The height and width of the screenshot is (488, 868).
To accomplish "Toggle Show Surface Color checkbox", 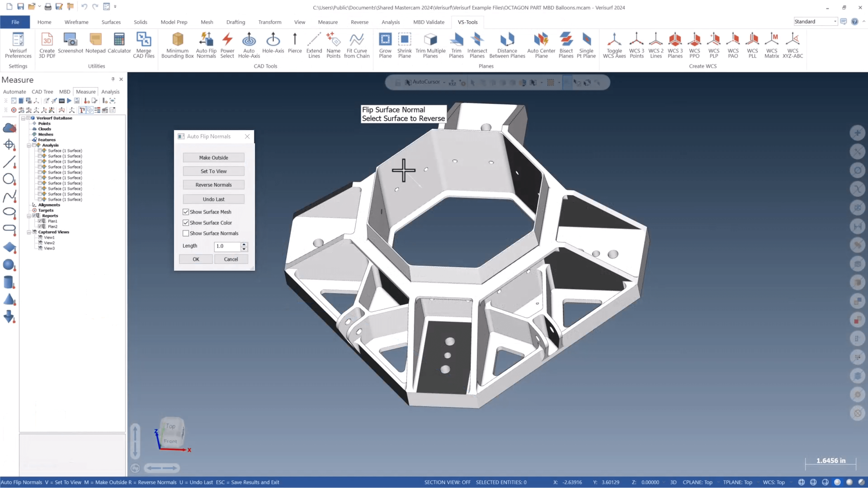I will pos(186,222).
